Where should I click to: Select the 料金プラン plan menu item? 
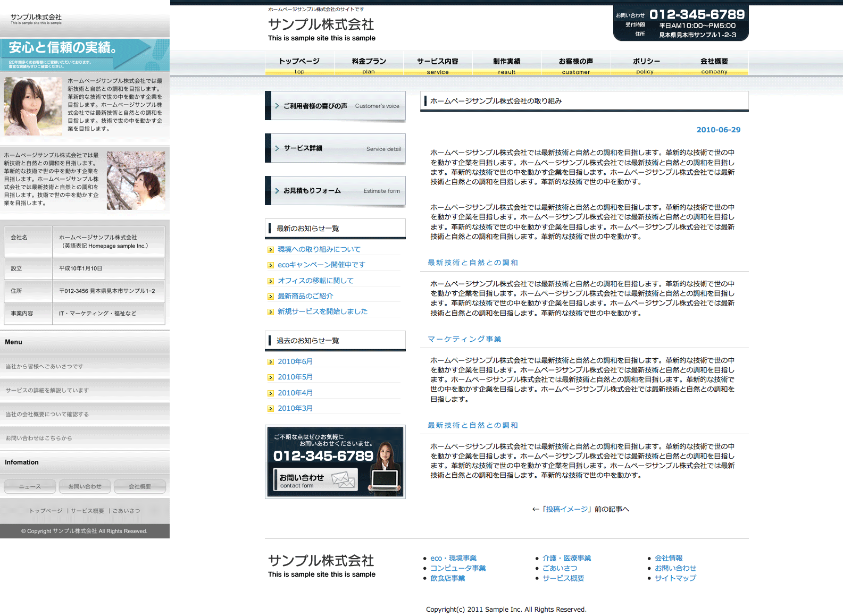tap(369, 64)
